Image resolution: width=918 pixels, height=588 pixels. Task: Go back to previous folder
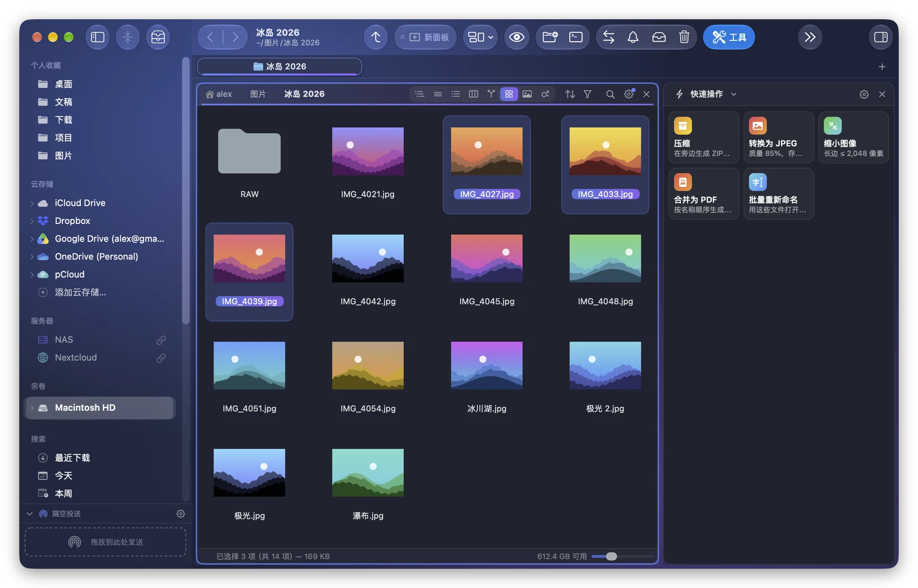210,37
